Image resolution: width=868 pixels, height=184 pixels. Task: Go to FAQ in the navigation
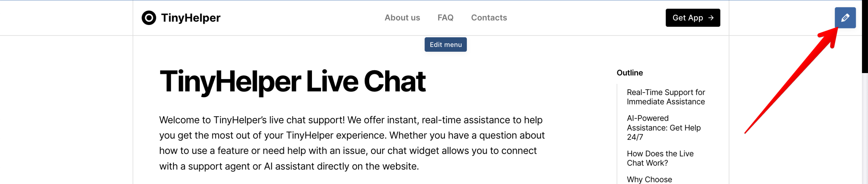tap(445, 18)
